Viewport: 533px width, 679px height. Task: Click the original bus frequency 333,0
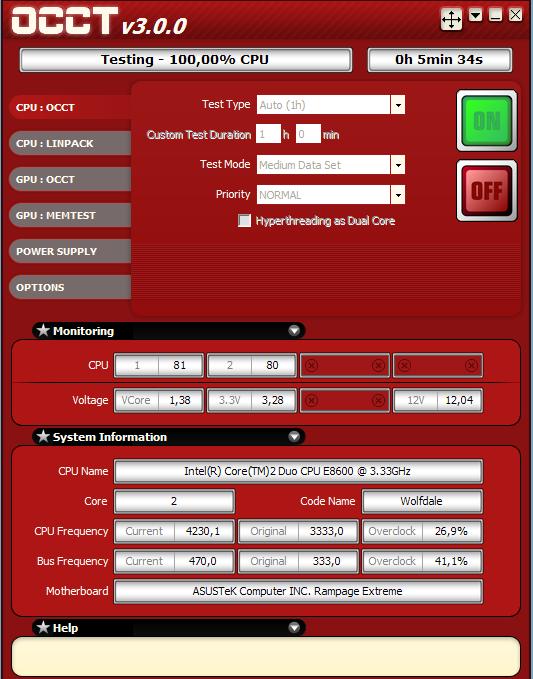pyautogui.click(x=327, y=561)
